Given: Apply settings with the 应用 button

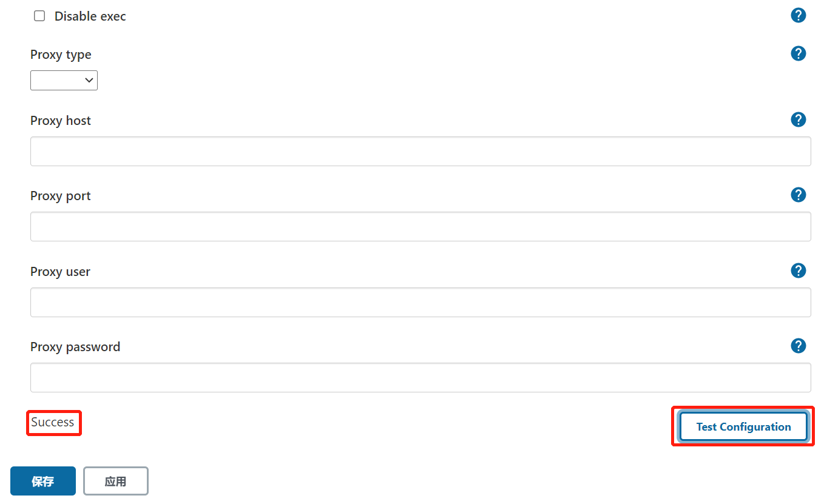Looking at the screenshot, I should 115,481.
